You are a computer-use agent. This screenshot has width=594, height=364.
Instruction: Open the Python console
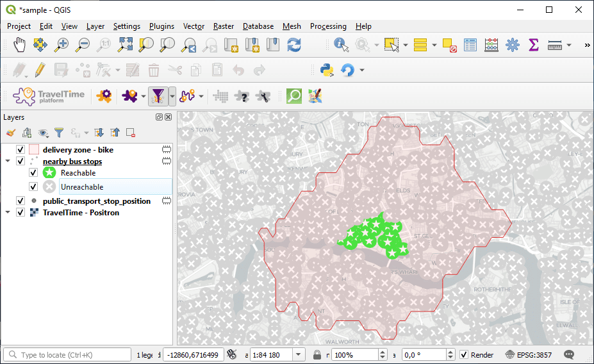[327, 70]
